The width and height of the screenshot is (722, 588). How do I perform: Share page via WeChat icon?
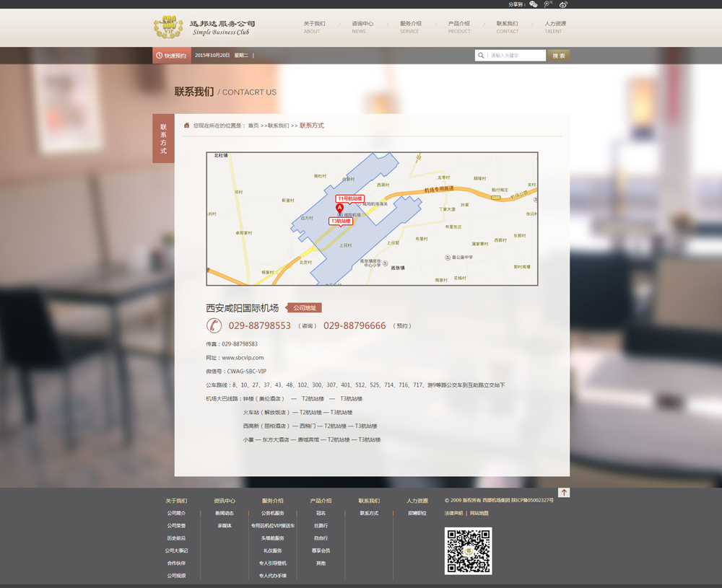point(534,4)
